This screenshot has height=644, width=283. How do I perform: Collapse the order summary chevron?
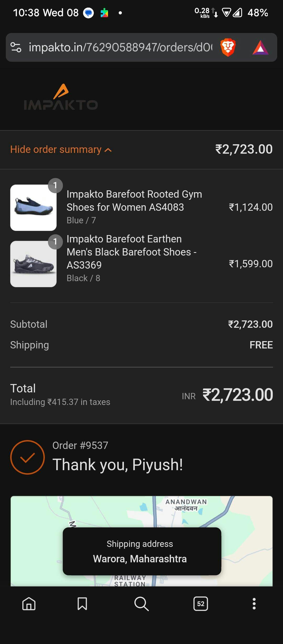[108, 150]
